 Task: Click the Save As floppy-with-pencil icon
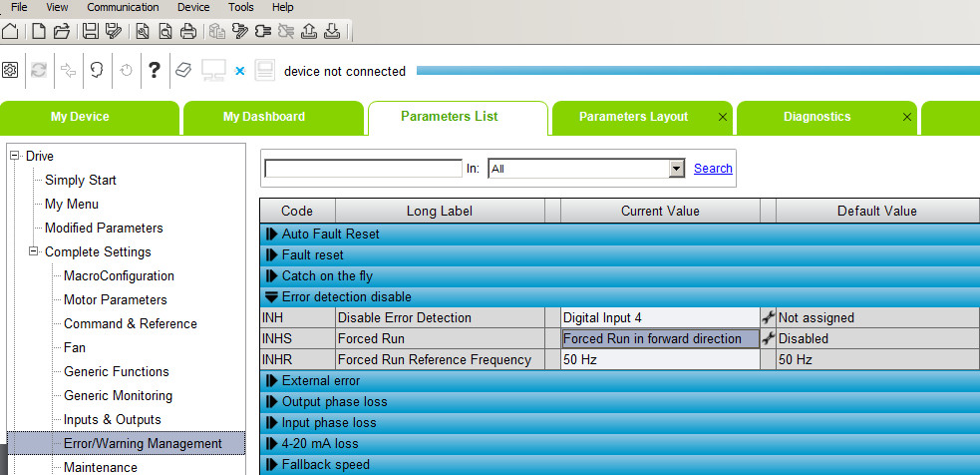coord(113,31)
